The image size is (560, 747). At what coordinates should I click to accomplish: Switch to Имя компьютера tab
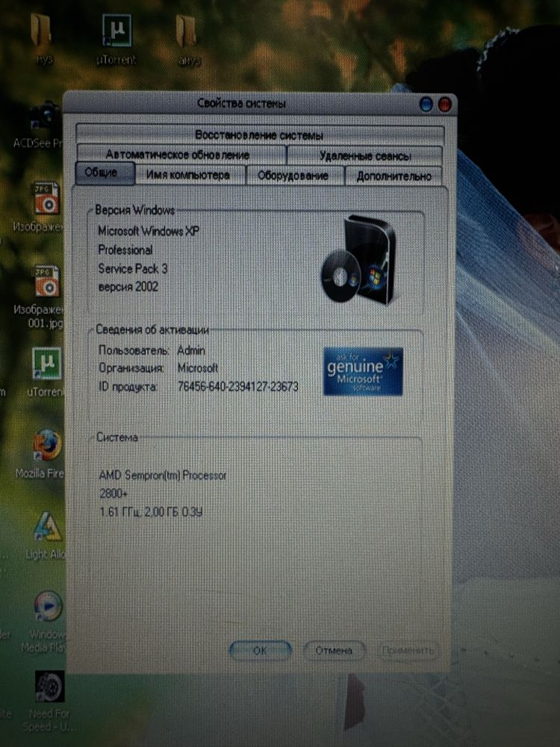point(190,175)
